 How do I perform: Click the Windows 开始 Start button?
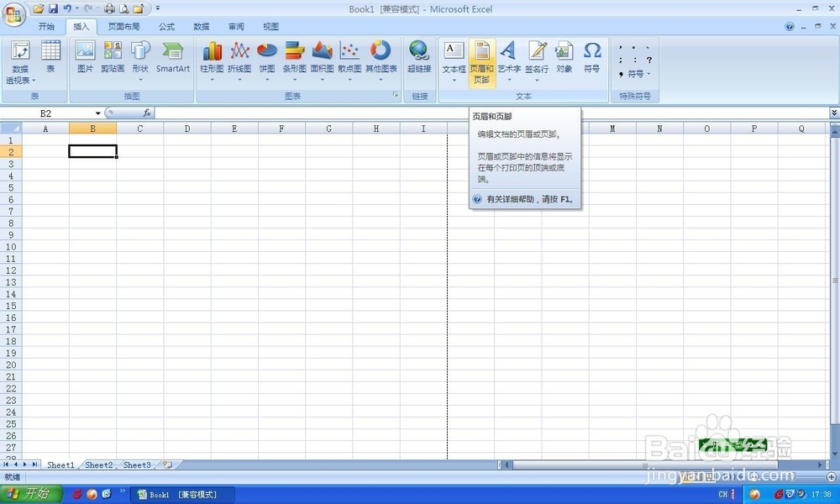coord(31,493)
